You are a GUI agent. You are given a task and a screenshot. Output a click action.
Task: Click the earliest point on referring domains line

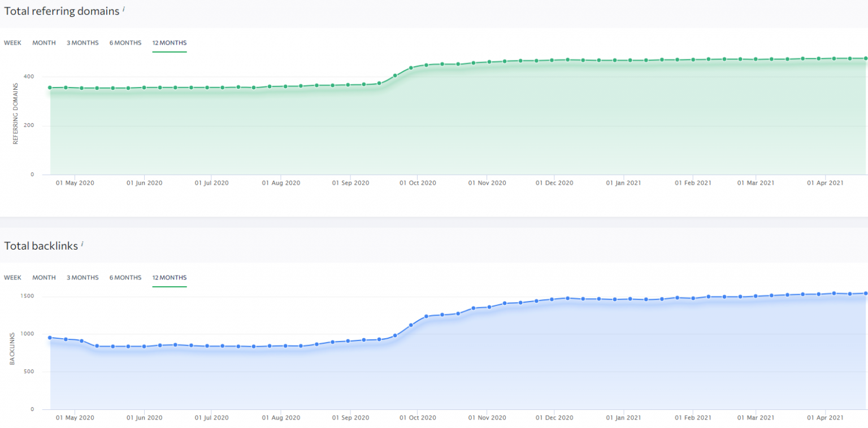click(x=50, y=88)
